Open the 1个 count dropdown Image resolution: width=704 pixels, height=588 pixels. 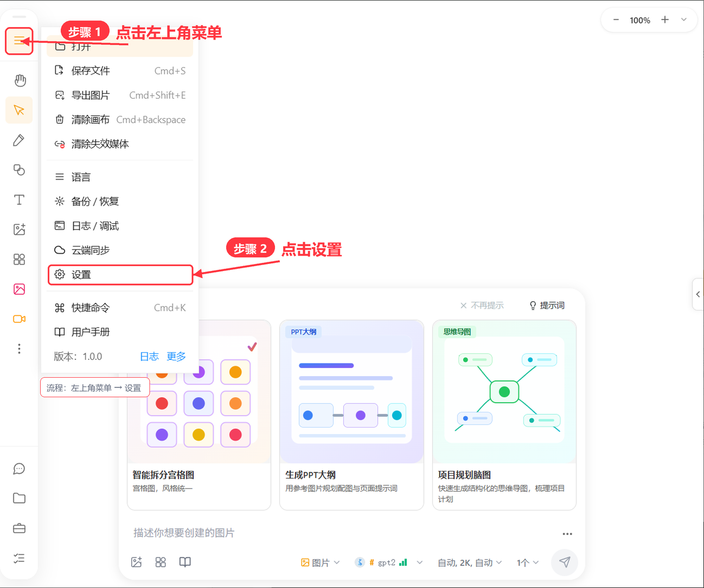tap(528, 563)
